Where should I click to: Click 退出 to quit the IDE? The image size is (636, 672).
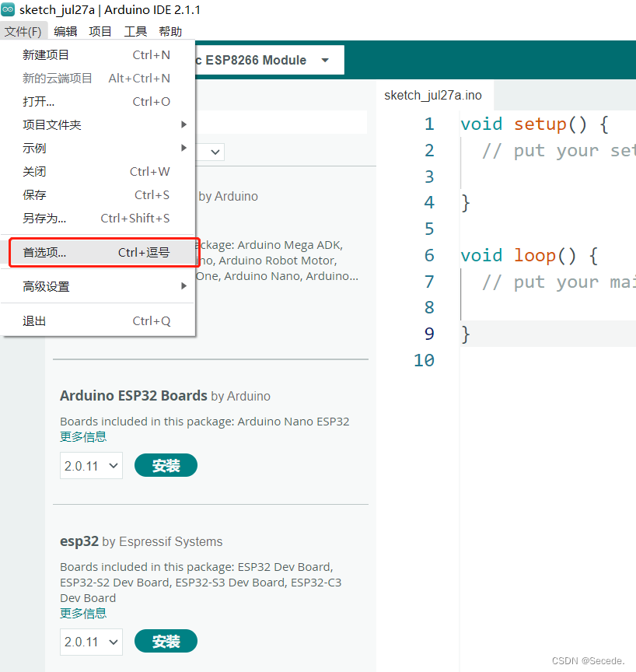pyautogui.click(x=98, y=320)
